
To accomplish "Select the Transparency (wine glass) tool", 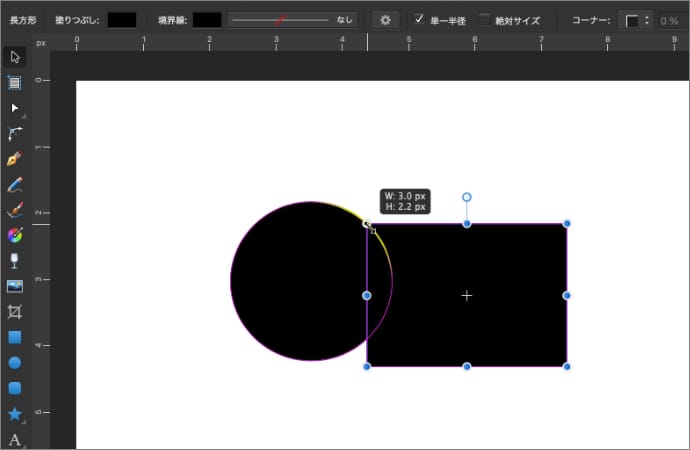I will tap(15, 261).
